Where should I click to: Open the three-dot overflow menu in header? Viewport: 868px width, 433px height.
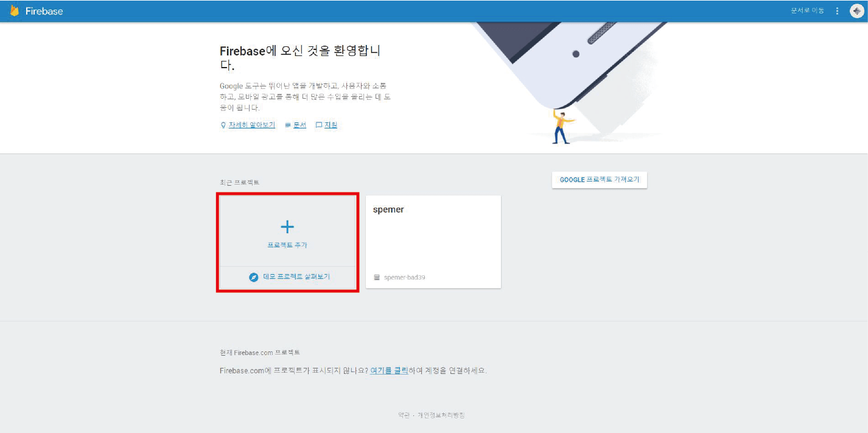click(838, 11)
